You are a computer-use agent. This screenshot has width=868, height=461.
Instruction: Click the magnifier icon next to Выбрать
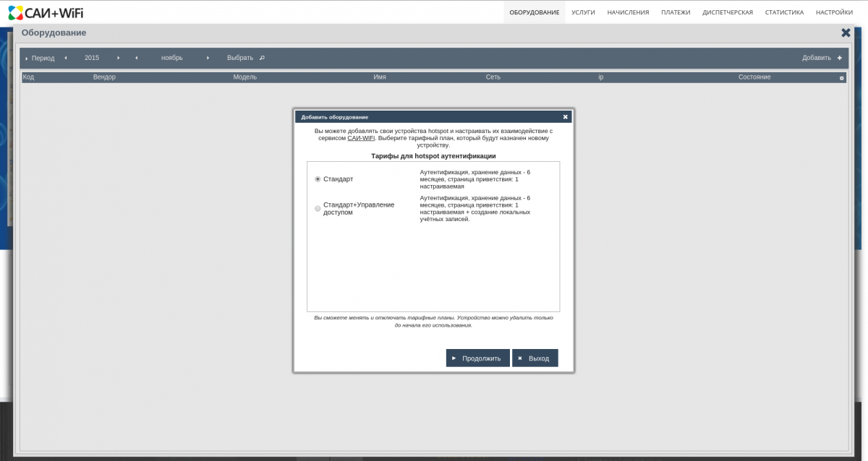263,58
